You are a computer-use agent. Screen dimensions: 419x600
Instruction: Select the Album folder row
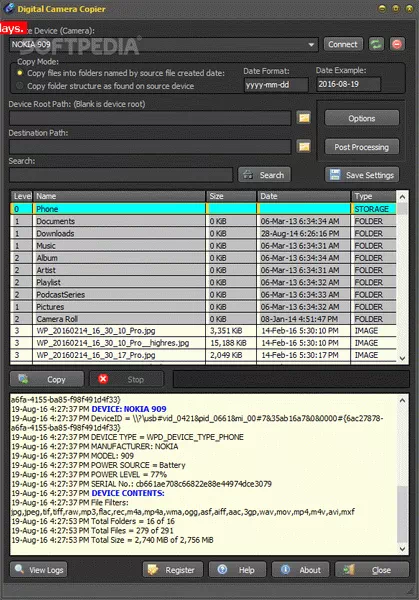[203, 258]
